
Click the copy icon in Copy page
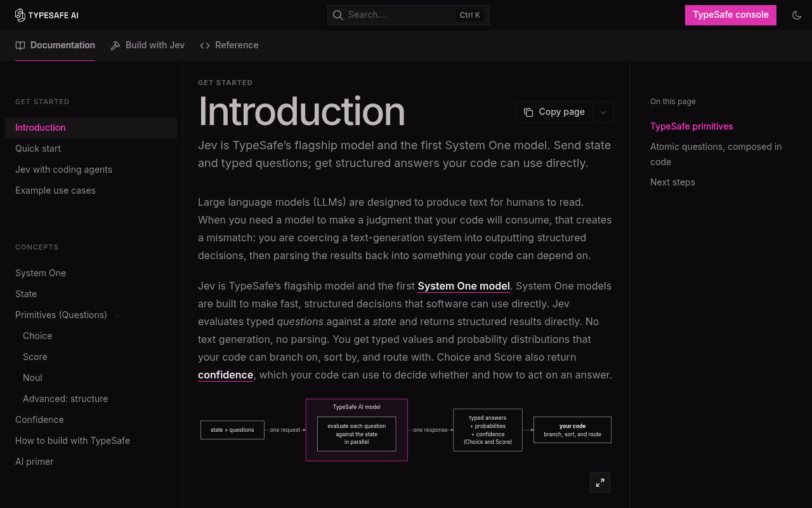[528, 112]
